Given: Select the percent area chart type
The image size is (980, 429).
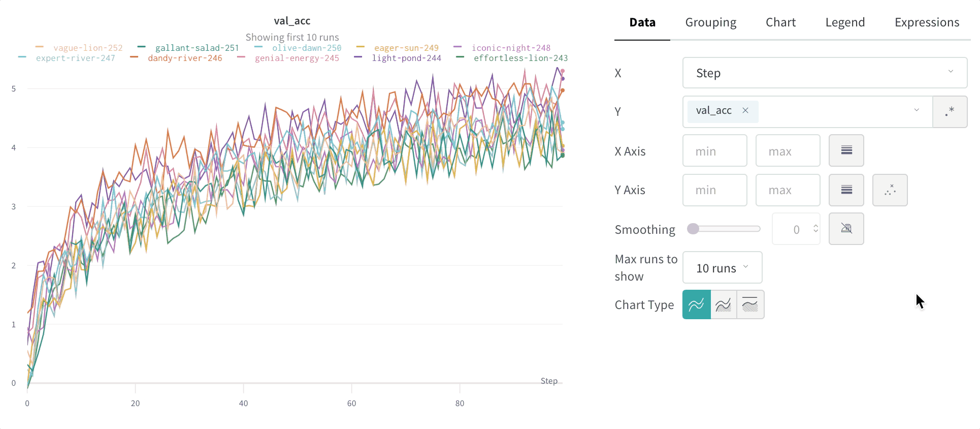Looking at the screenshot, I should click(x=750, y=304).
